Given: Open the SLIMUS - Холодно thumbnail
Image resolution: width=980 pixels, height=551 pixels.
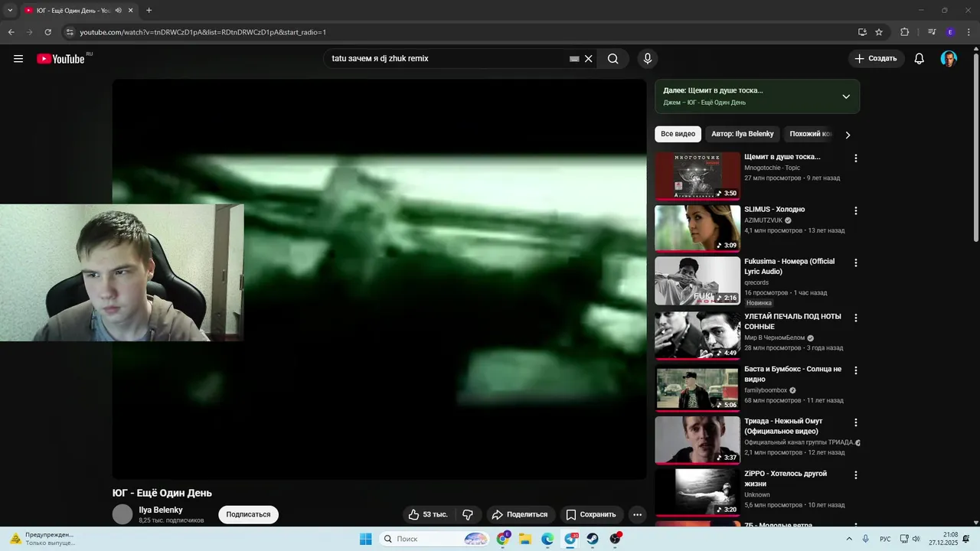Looking at the screenshot, I should 697,228.
